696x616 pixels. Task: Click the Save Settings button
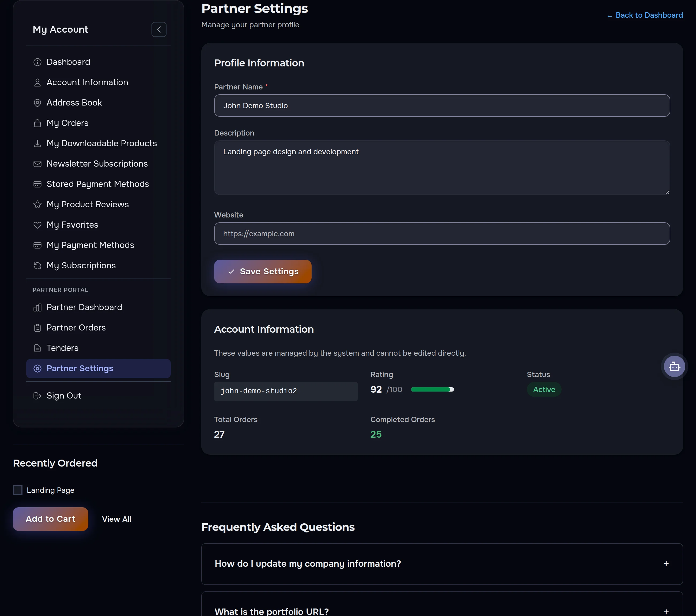click(x=263, y=272)
